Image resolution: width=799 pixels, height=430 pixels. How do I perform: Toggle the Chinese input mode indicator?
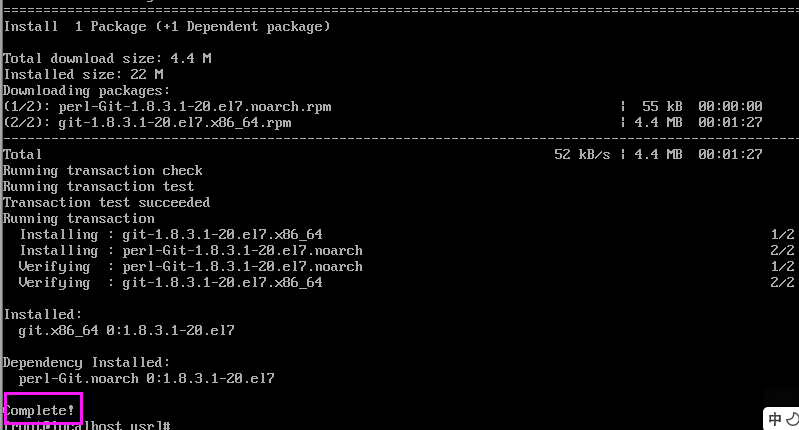(776, 419)
